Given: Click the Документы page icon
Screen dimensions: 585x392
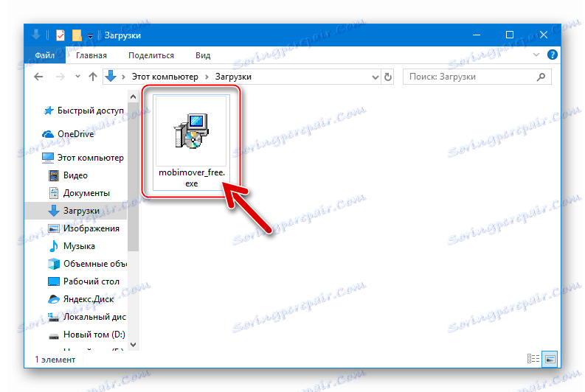Looking at the screenshot, I should [54, 193].
